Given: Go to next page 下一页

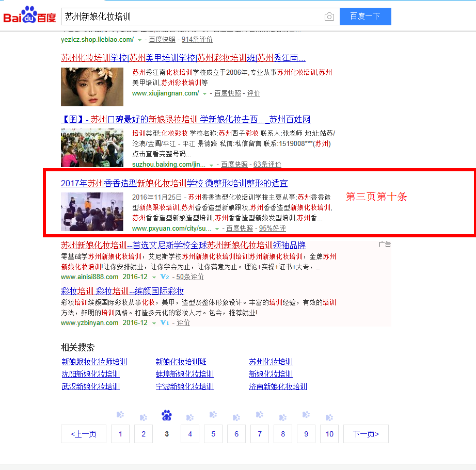Looking at the screenshot, I should point(366,434).
